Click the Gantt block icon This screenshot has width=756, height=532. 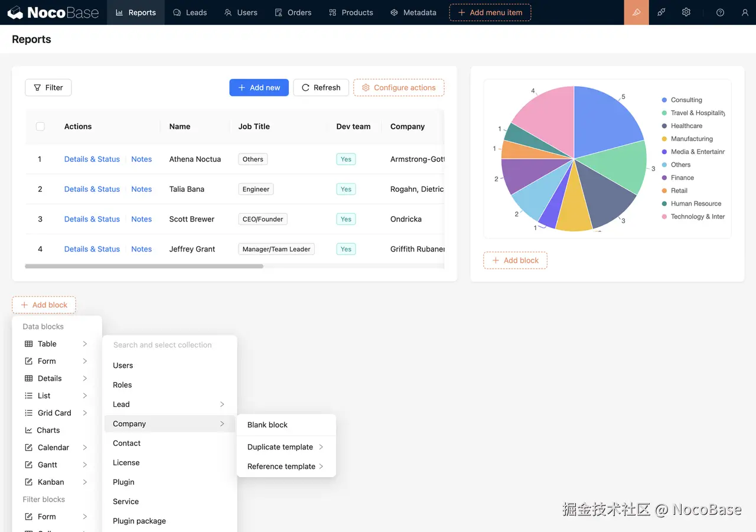(28, 465)
